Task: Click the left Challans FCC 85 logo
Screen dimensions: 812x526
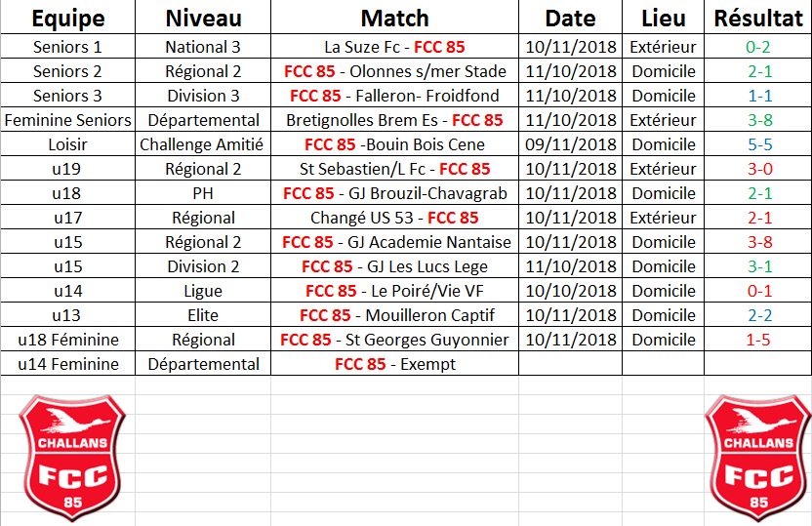Action: tap(72, 459)
